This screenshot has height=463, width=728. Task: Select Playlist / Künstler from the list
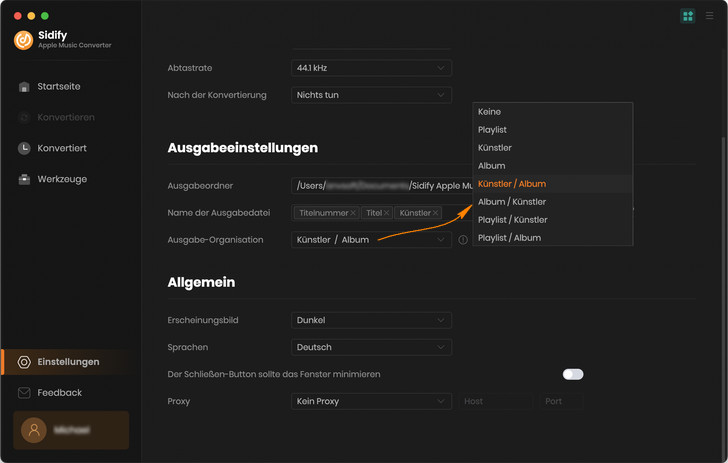(x=513, y=220)
